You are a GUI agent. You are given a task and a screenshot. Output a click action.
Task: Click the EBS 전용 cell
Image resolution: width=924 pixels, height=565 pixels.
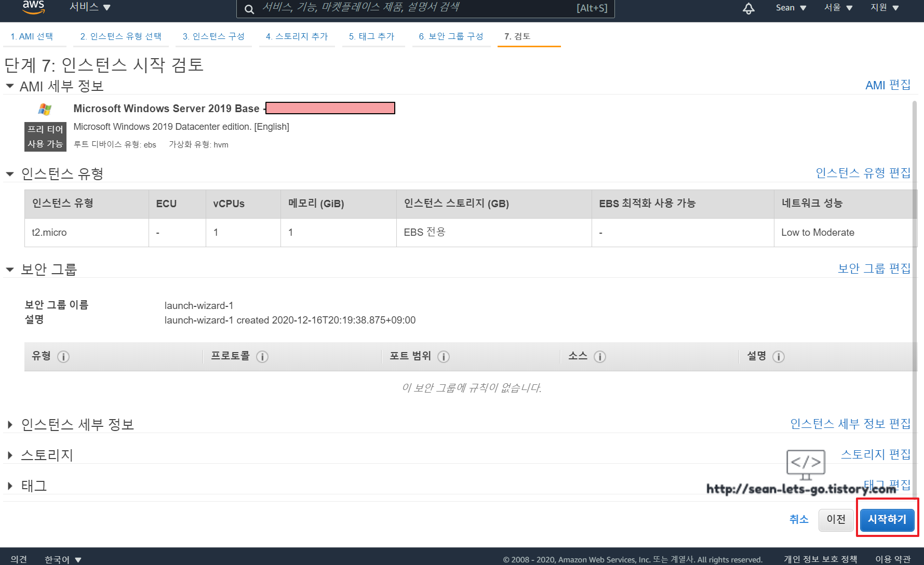[494, 233]
